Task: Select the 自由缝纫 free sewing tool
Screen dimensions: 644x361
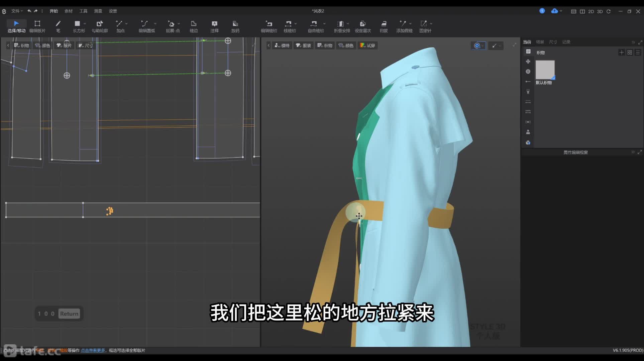Action: pos(315,26)
